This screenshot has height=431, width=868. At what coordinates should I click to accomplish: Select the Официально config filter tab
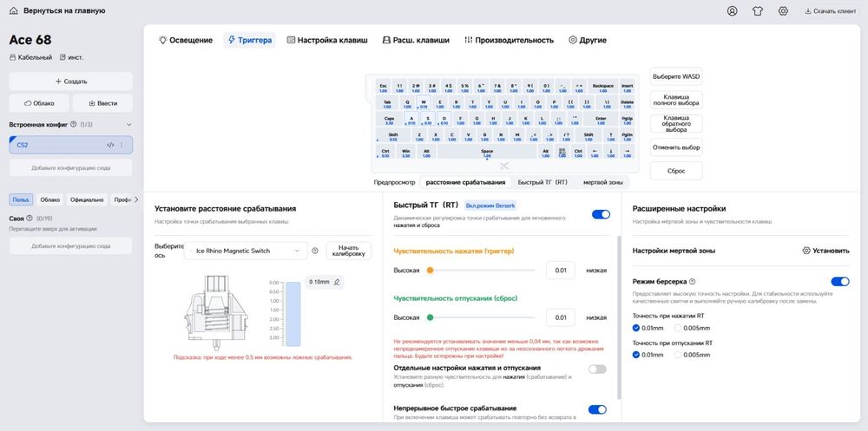pos(87,199)
